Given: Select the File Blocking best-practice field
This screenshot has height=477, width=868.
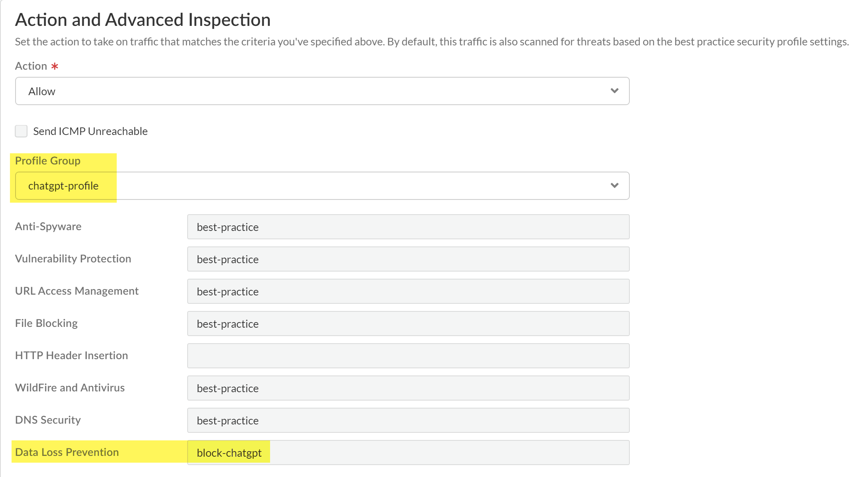Looking at the screenshot, I should 408,324.
